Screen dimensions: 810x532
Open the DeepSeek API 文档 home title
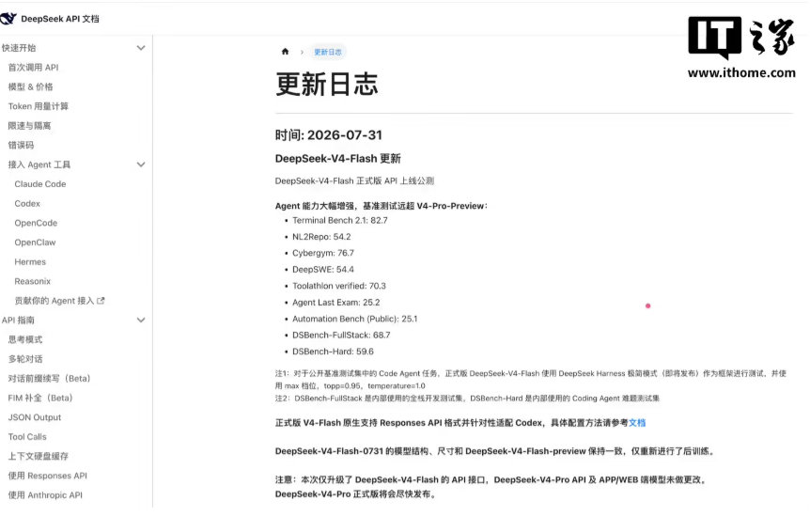click(x=60, y=19)
